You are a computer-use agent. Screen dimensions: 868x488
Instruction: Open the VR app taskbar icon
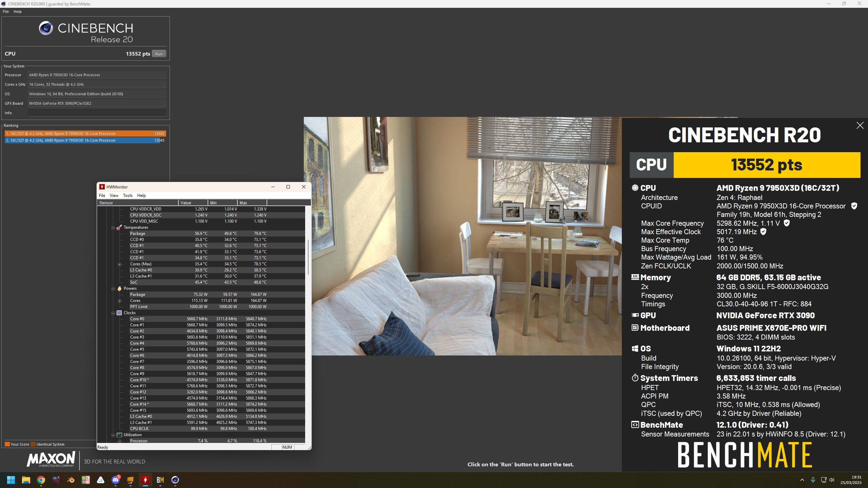pos(56,480)
